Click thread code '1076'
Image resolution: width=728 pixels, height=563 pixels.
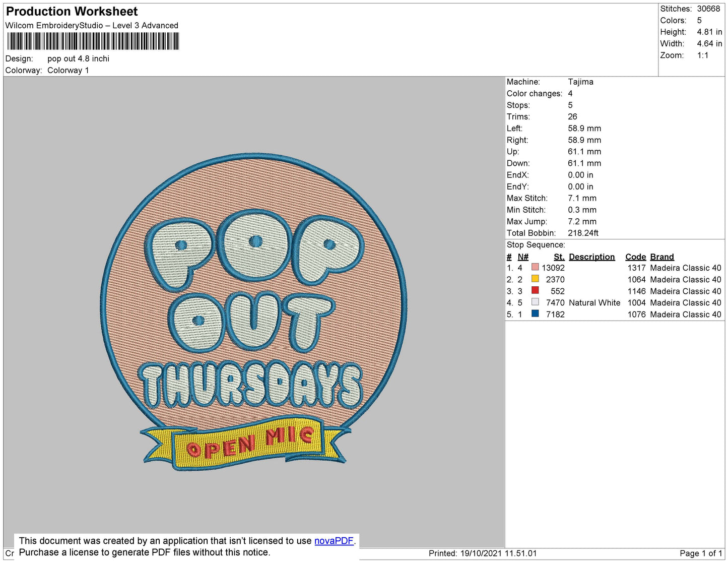636,314
